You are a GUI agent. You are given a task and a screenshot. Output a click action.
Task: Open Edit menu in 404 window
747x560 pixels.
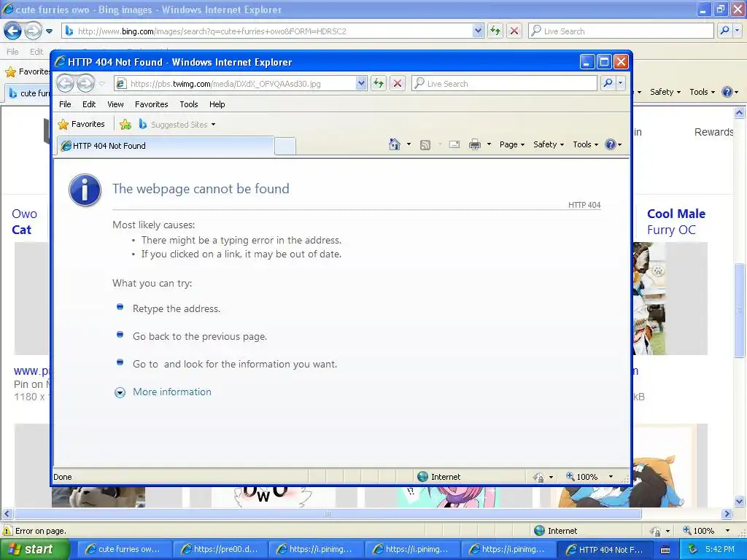[89, 104]
